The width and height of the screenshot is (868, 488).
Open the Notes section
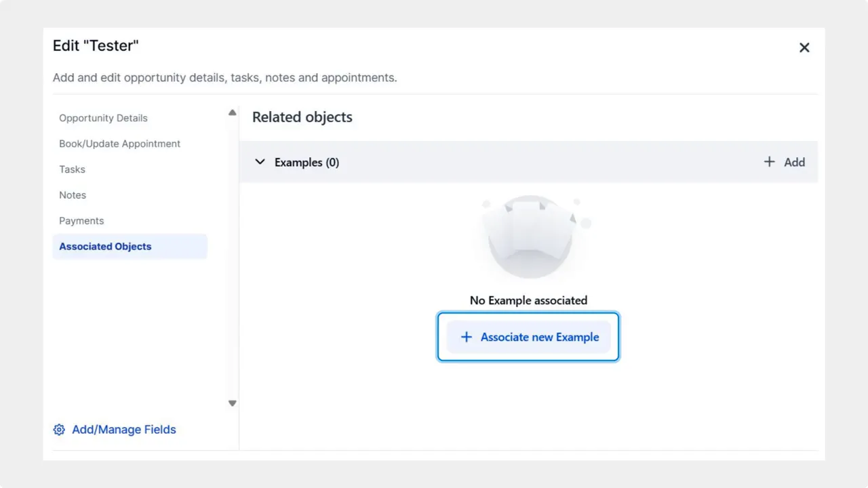(x=73, y=195)
